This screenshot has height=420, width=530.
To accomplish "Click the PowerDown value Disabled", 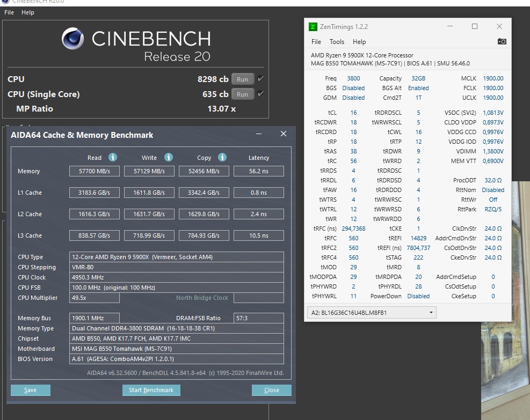I will click(418, 296).
